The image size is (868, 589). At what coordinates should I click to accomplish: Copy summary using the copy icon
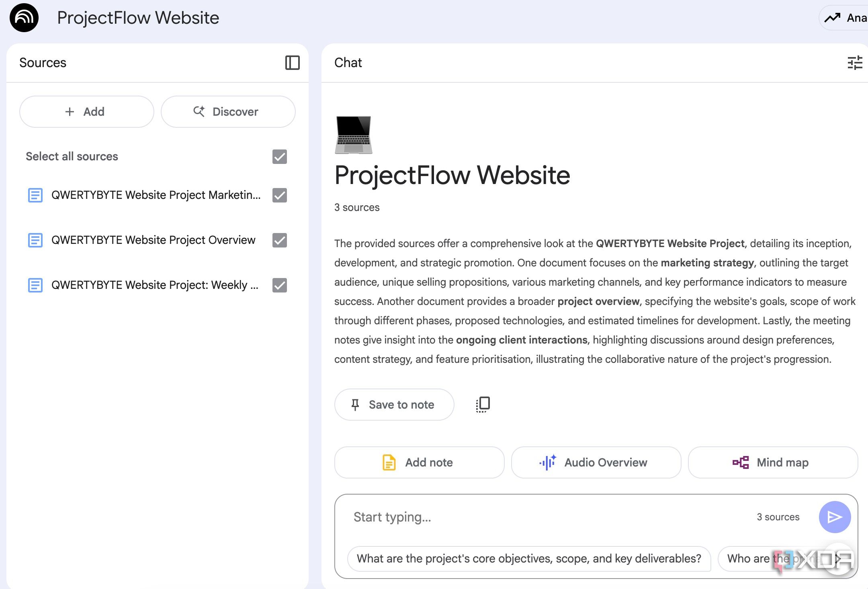pos(483,405)
